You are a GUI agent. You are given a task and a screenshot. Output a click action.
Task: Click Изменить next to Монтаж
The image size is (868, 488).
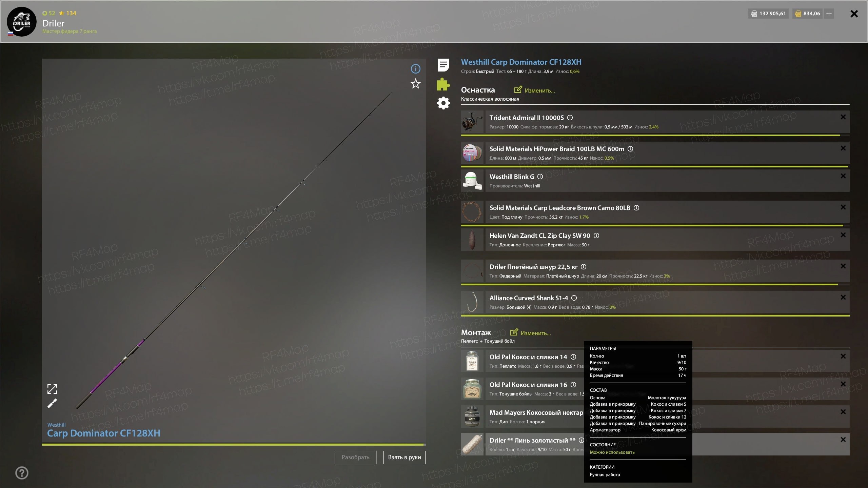(530, 333)
